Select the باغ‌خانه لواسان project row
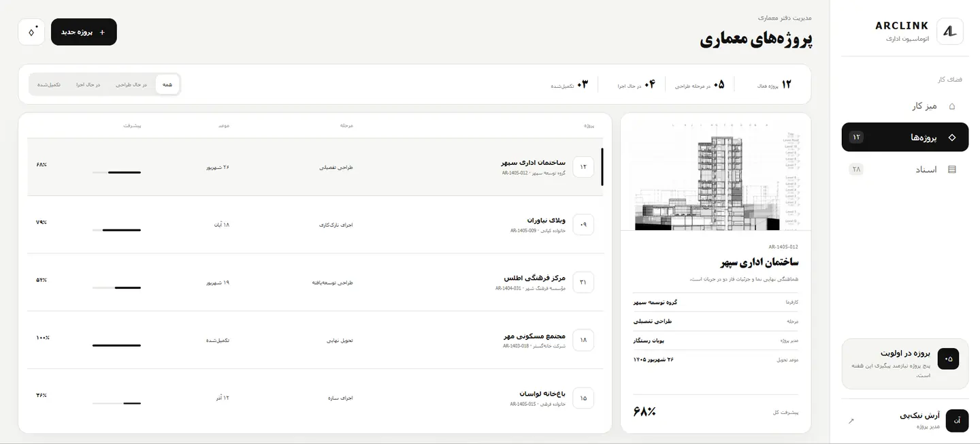980x444 pixels. point(315,398)
